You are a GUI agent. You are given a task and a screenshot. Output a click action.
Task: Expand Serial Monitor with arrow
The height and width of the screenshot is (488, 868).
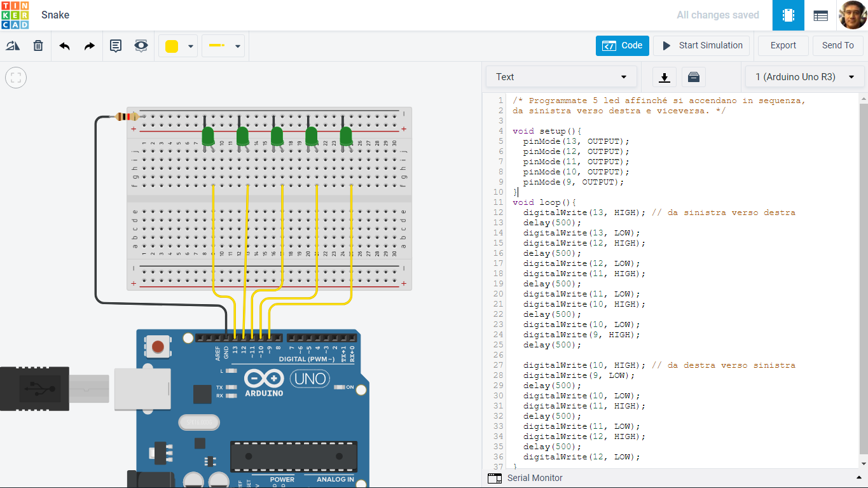point(859,478)
